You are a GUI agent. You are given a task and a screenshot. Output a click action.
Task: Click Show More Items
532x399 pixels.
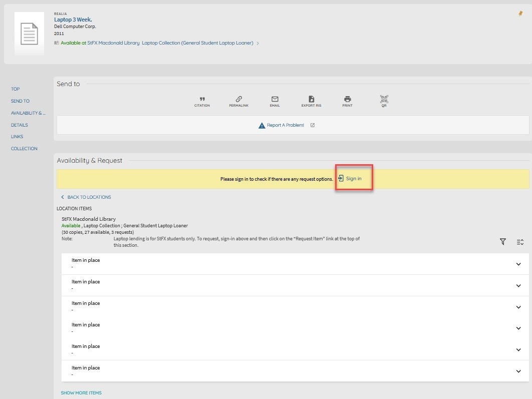tap(81, 393)
